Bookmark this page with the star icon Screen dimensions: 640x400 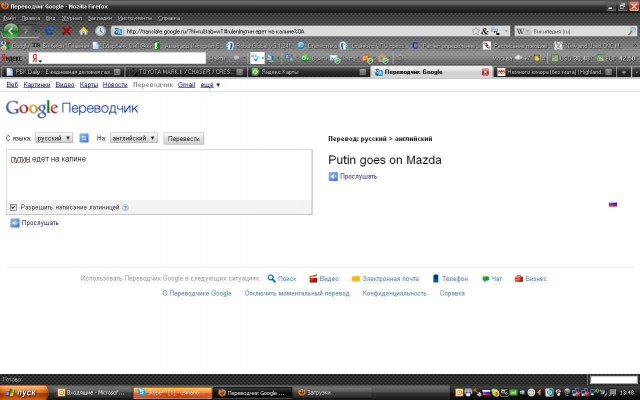pos(476,31)
